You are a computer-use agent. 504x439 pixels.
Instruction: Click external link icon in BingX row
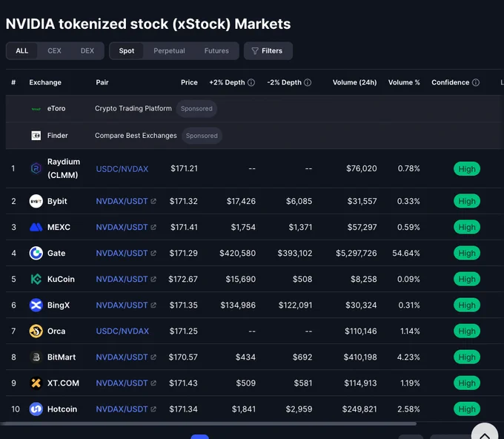point(153,306)
